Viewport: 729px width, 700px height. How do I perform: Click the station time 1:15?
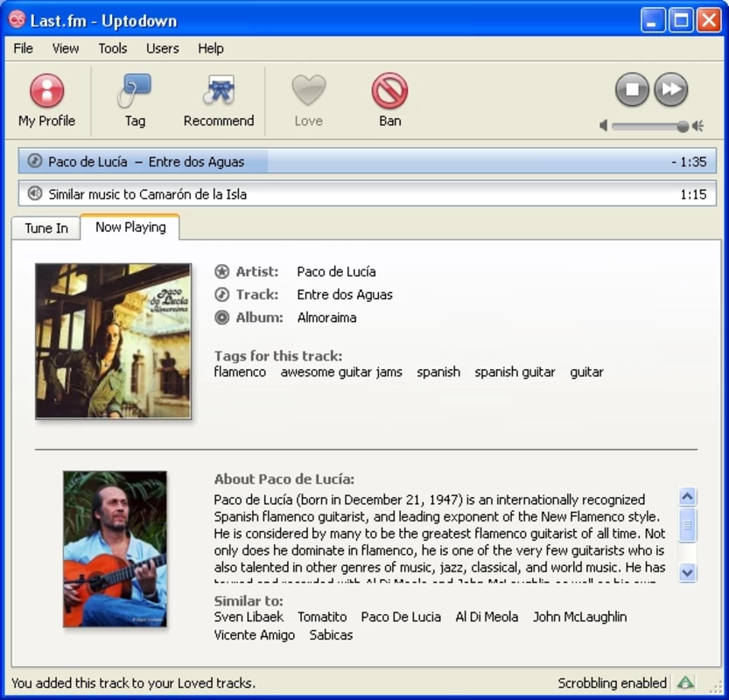point(693,194)
